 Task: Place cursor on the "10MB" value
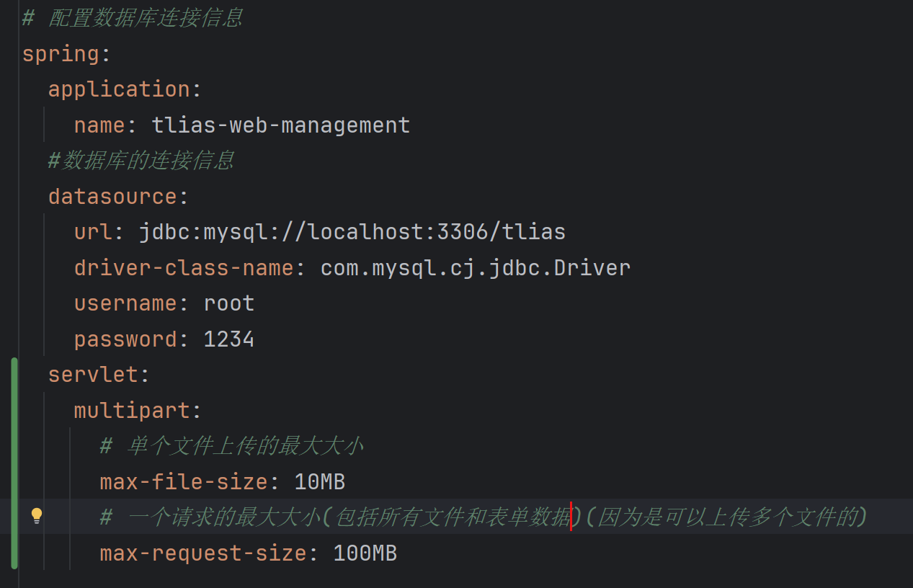tap(320, 482)
